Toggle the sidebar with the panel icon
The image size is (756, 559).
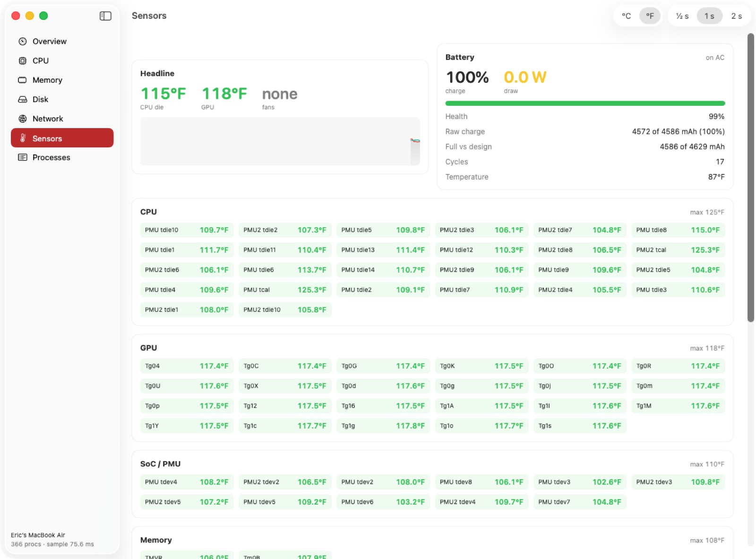click(x=105, y=16)
